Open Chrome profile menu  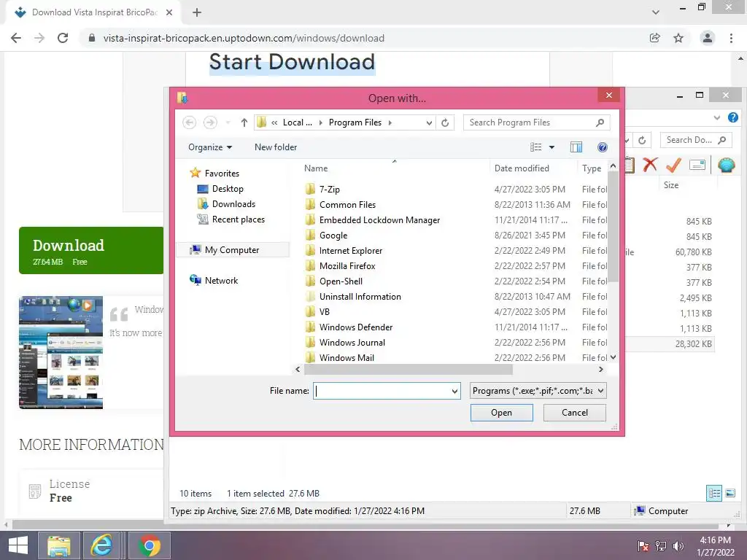coord(708,38)
